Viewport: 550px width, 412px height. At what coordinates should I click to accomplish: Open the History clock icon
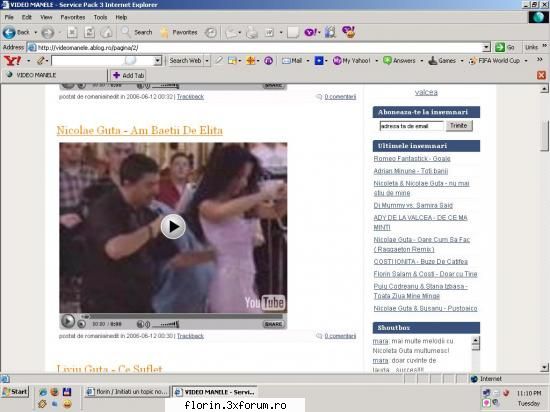pos(211,32)
